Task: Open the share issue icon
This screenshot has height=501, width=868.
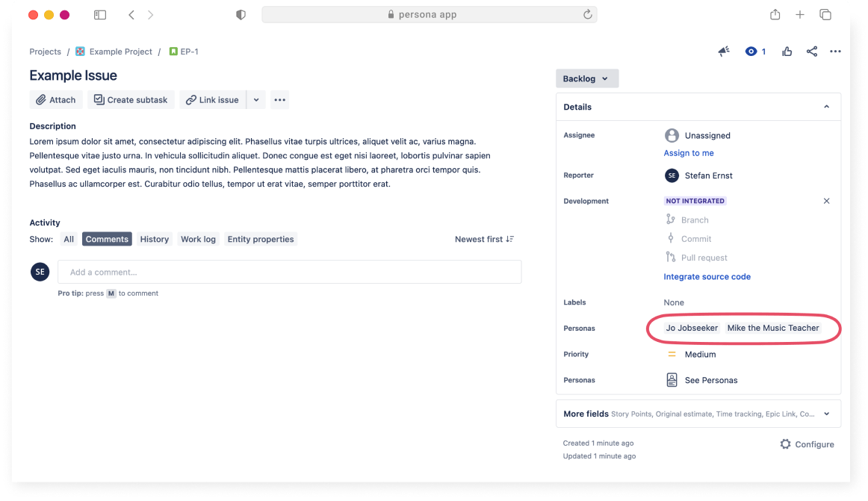Action: coord(811,52)
